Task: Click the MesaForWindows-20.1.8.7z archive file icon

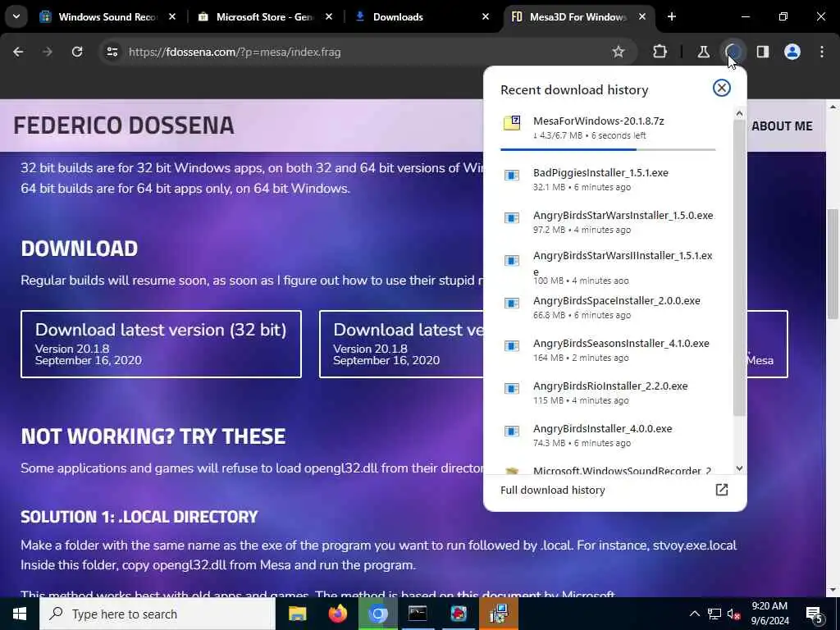Action: click(x=512, y=123)
